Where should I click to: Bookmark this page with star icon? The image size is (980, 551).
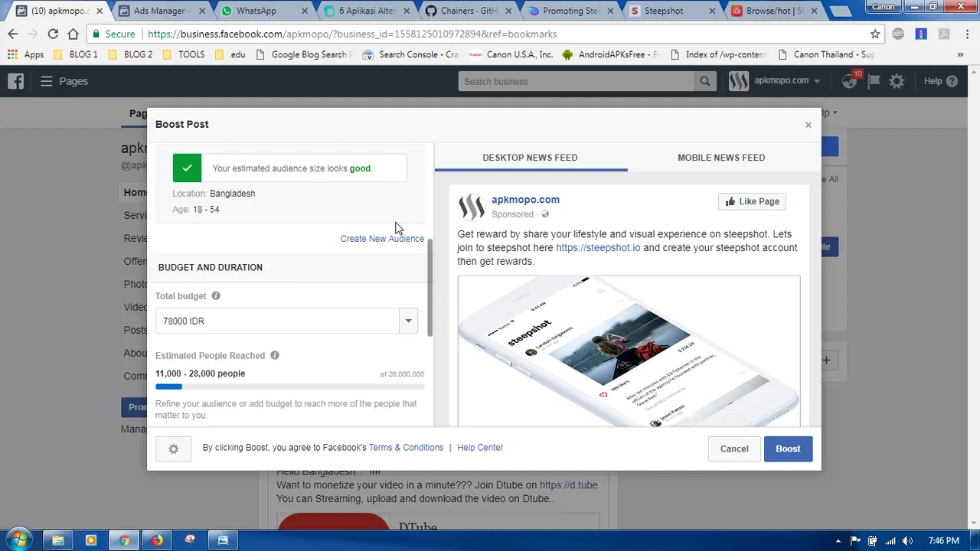875,34
